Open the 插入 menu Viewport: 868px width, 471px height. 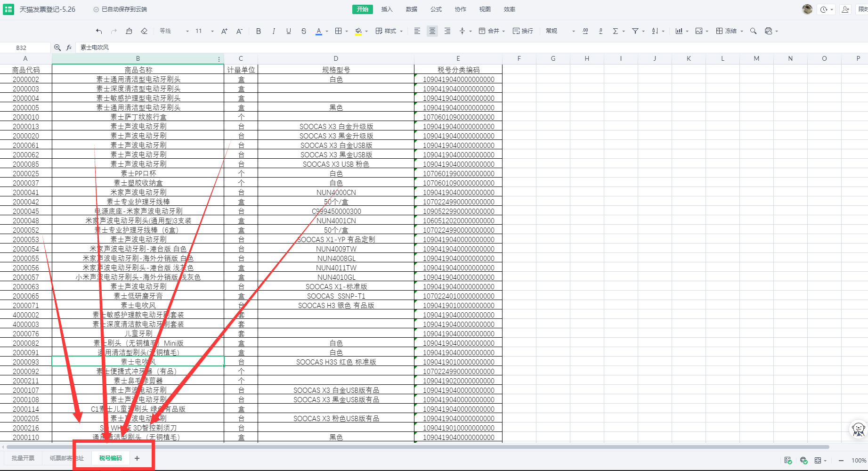tap(387, 9)
